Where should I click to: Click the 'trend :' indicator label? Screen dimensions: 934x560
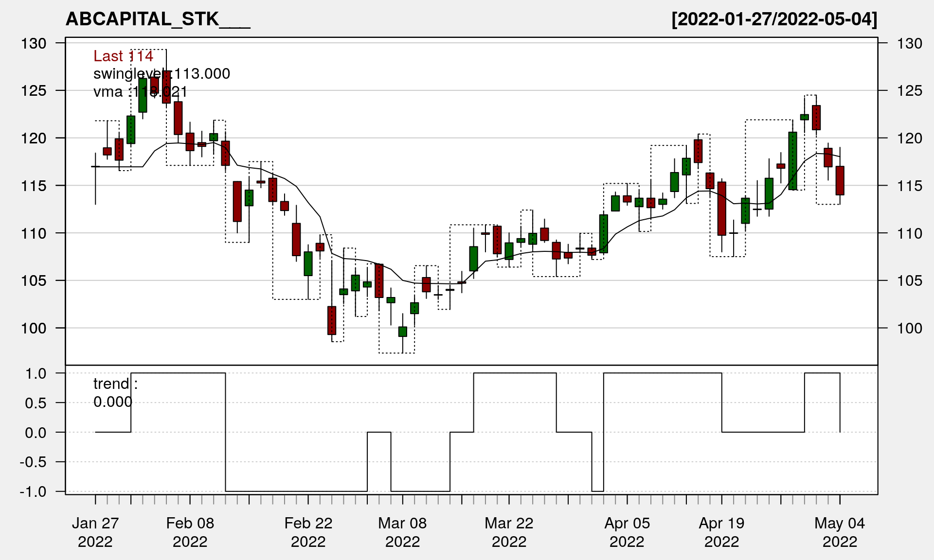115,384
